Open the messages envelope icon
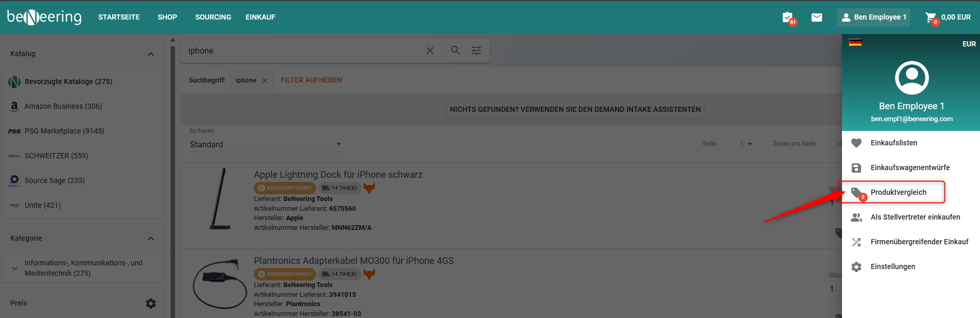Screen dimensions: 980x318 [817, 18]
